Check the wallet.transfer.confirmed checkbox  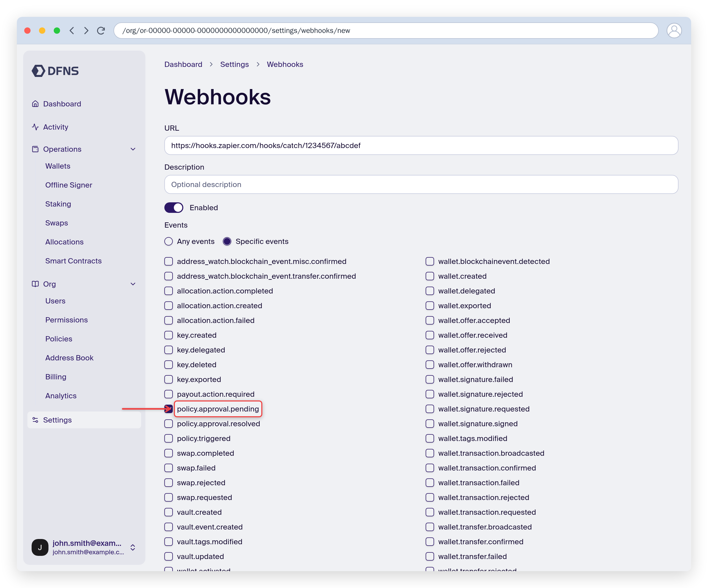tap(430, 542)
